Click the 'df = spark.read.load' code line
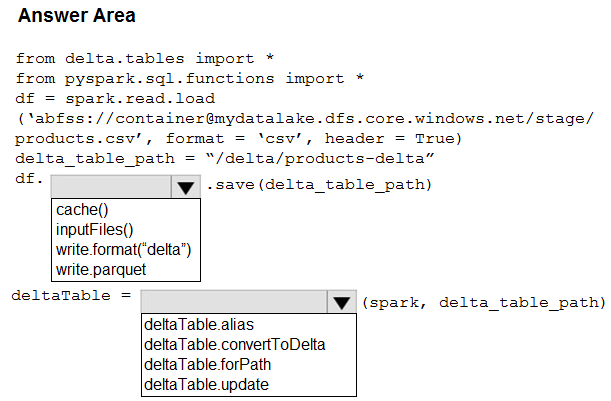611x401 pixels. point(115,98)
